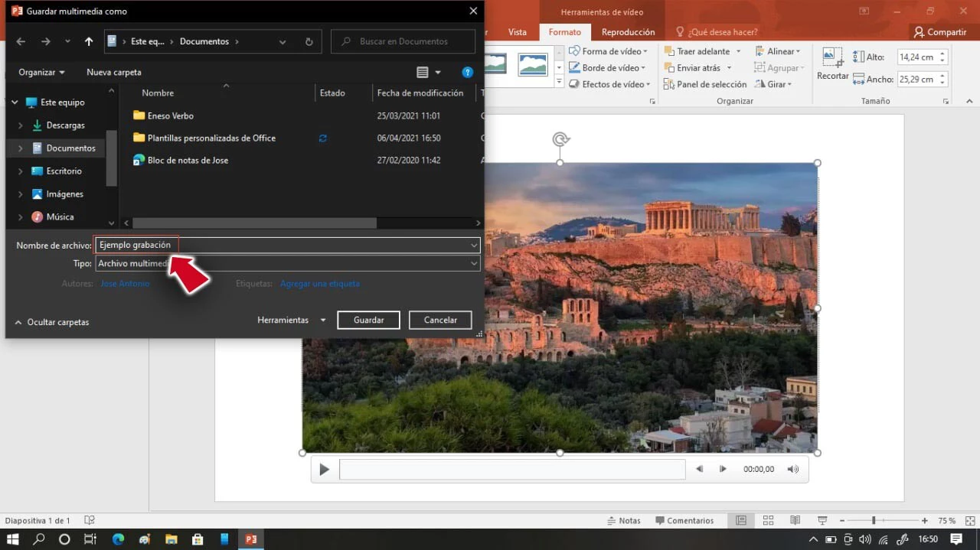Open Panel de selección

coord(703,84)
